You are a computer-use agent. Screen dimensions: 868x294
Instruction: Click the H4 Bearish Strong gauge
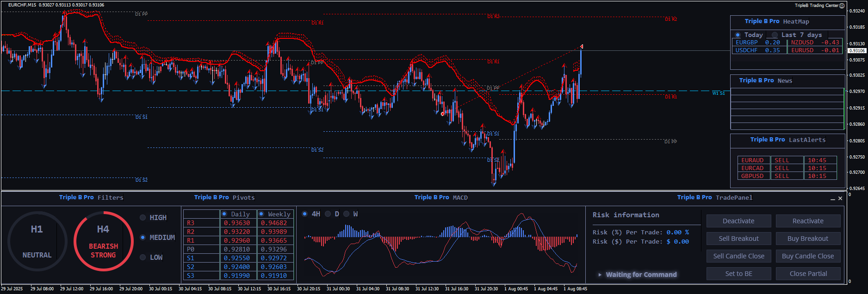point(103,241)
